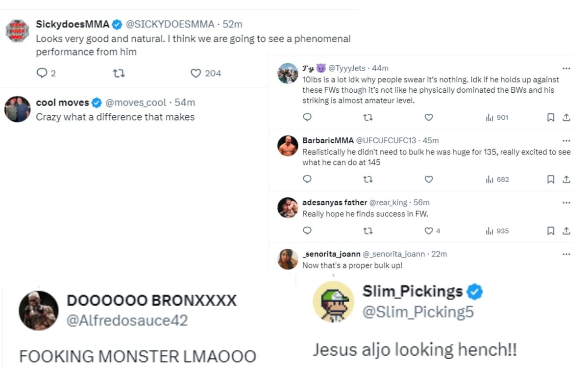Click the reply icon on SickydoesMMA's tweet
Image resolution: width=588 pixels, height=368 pixels.
pyautogui.click(x=42, y=73)
